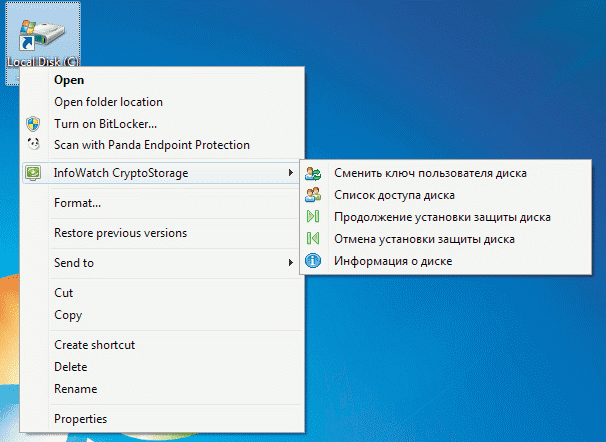Screen dimensions: 606x442
Task: Click the change user key icon in submenu
Action: (313, 173)
